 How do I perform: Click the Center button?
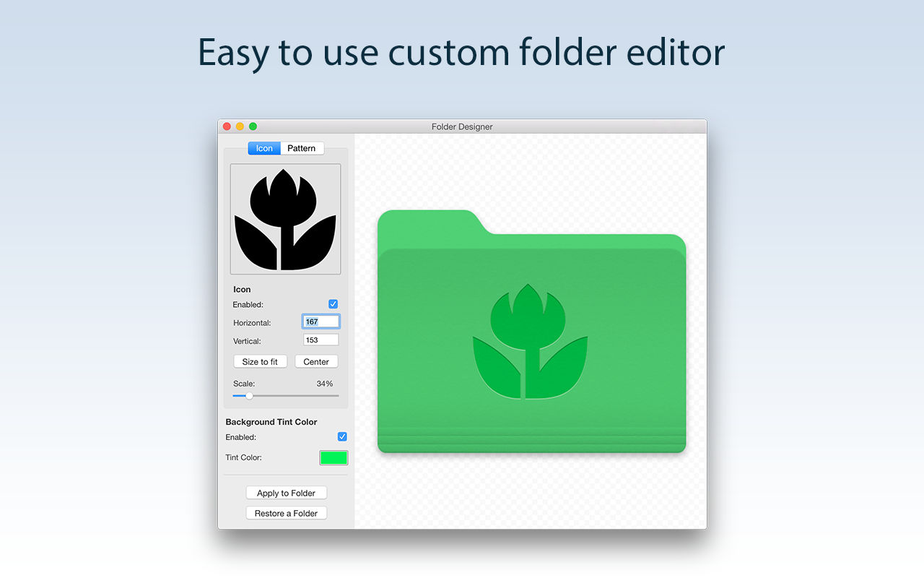pyautogui.click(x=316, y=361)
